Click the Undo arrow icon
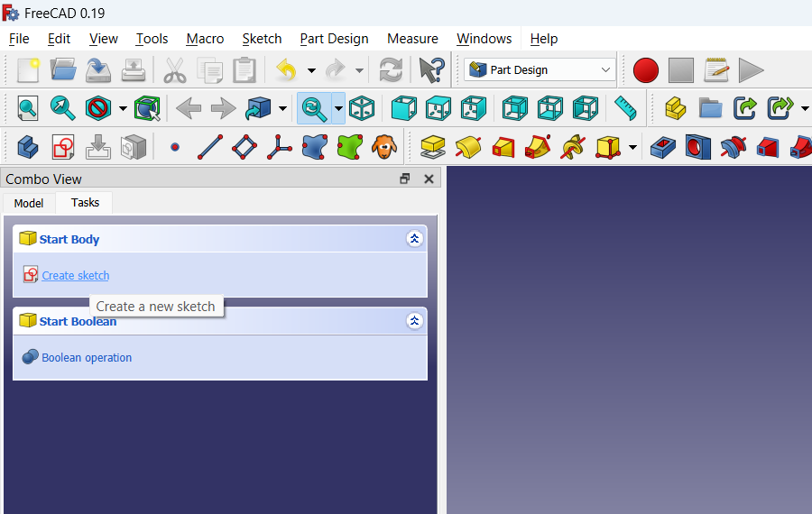812x514 pixels. 286,69
